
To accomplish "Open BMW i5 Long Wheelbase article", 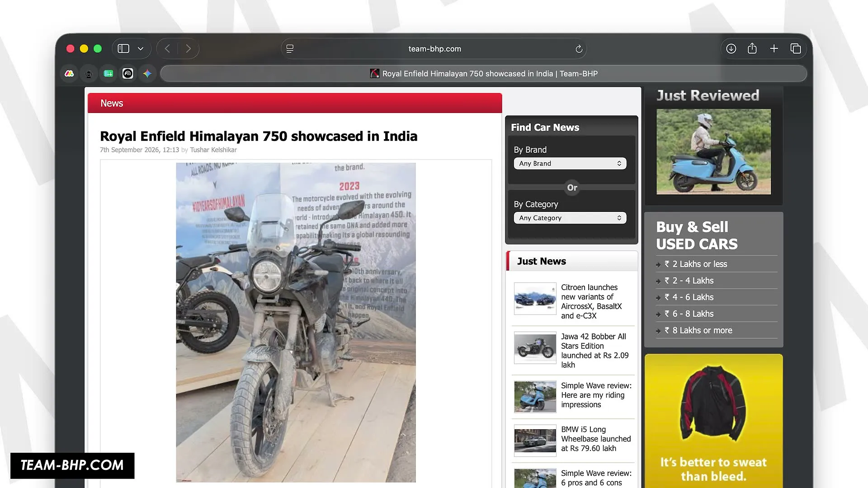I will point(596,439).
